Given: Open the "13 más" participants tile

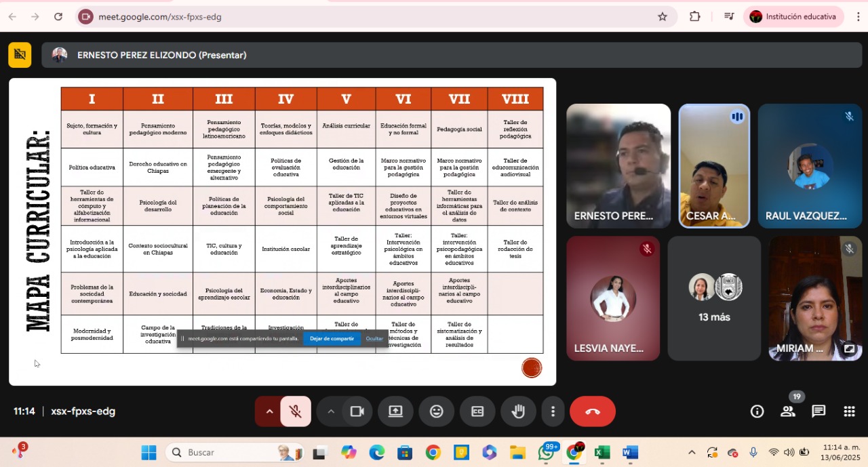Looking at the screenshot, I should (x=714, y=298).
